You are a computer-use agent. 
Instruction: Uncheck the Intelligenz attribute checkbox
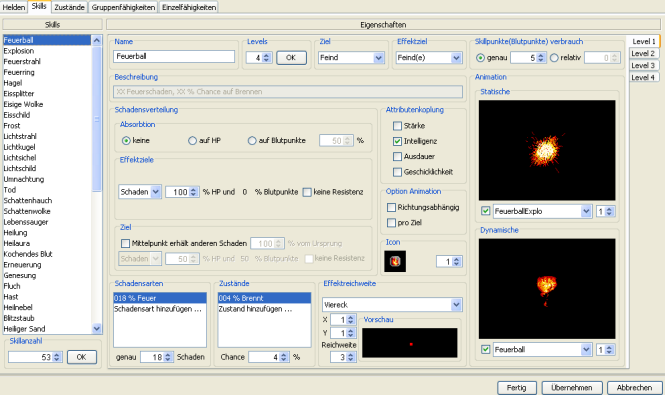[x=397, y=141]
